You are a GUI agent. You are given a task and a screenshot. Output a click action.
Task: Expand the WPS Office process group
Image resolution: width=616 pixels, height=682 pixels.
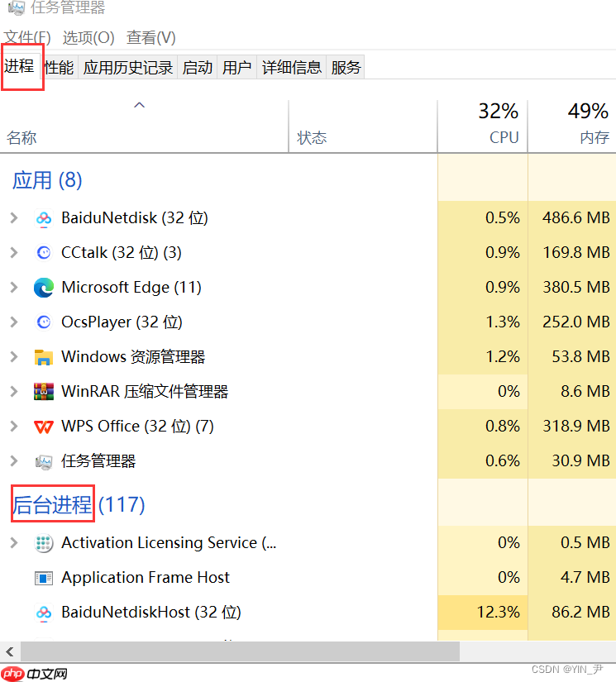(x=13, y=427)
